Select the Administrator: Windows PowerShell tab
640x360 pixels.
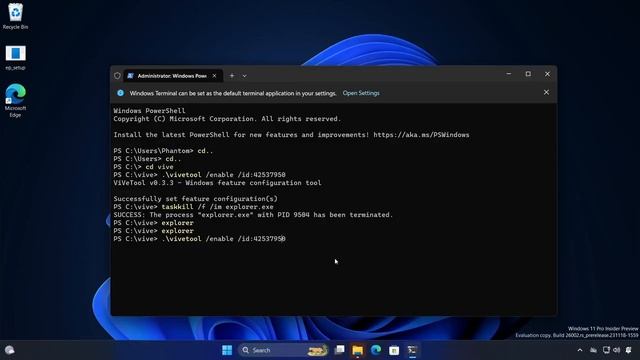[x=172, y=76]
